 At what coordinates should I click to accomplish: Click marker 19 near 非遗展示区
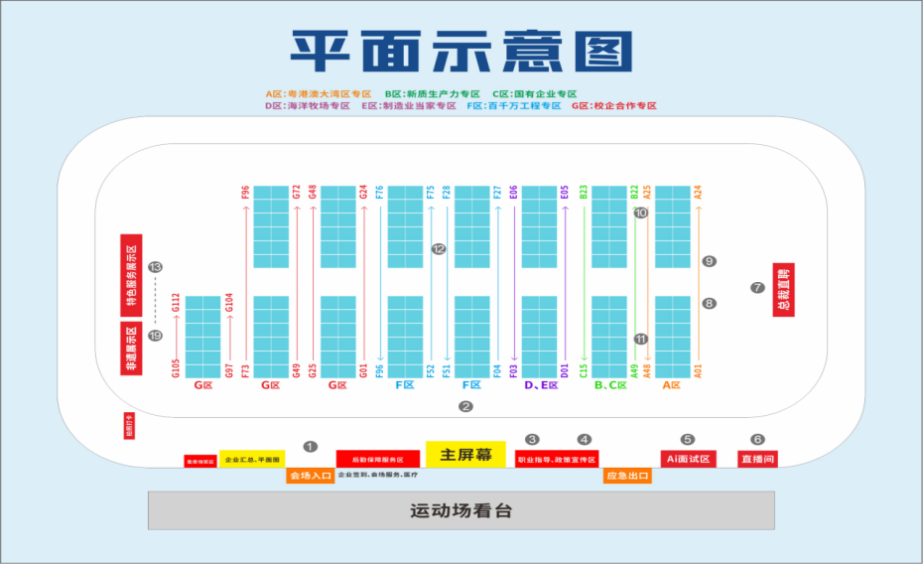point(155,336)
